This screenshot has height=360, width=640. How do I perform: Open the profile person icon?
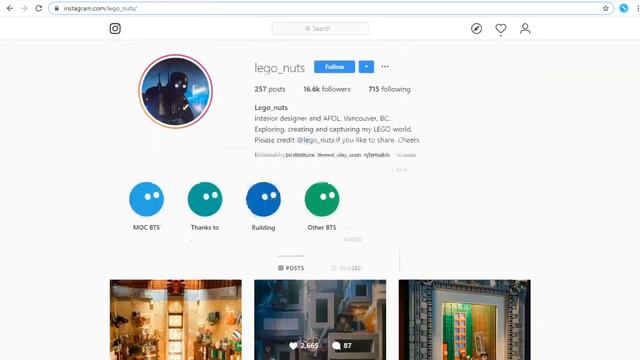(x=525, y=29)
